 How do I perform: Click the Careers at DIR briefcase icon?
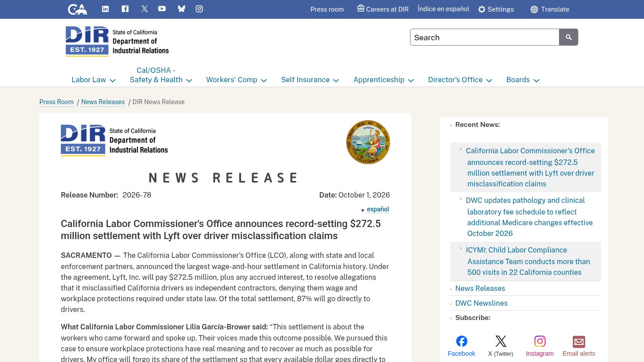(360, 8)
